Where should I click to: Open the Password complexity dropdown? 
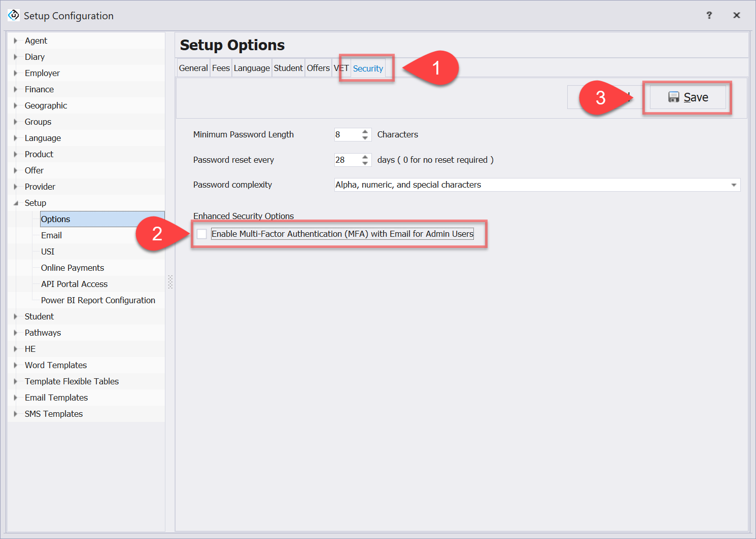coord(734,185)
